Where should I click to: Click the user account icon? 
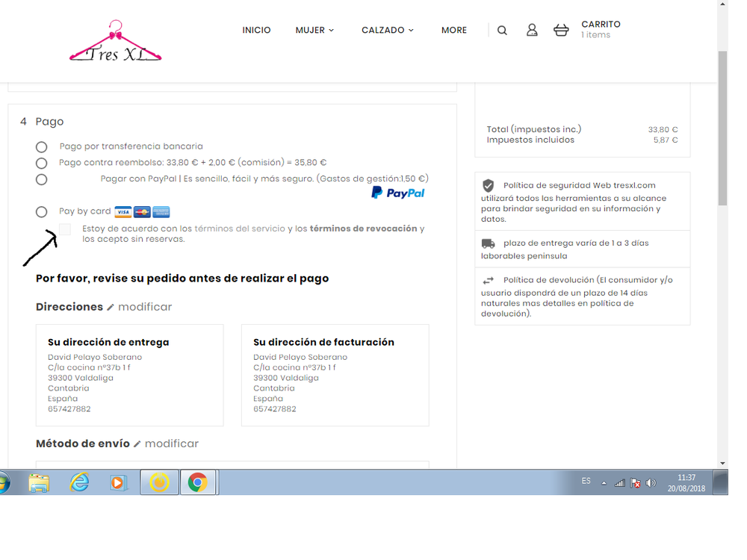531,30
